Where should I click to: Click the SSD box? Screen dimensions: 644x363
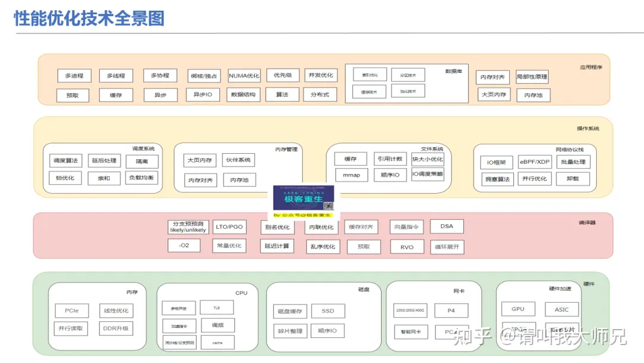coord(328,311)
